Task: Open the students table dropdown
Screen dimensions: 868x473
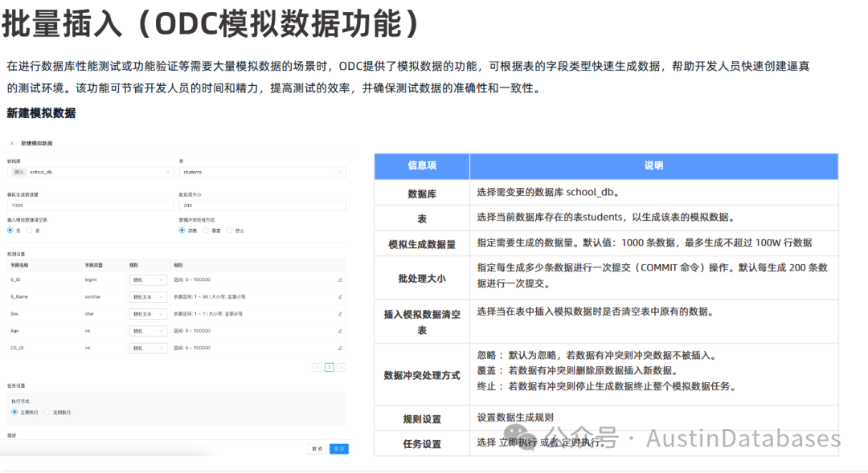Action: pyautogui.click(x=262, y=172)
